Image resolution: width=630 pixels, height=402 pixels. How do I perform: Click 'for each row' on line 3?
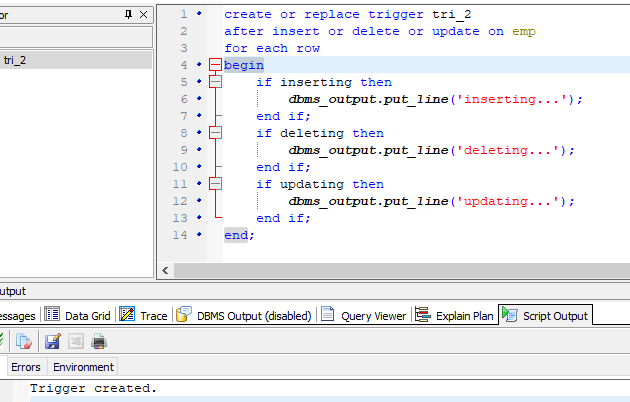coord(272,48)
